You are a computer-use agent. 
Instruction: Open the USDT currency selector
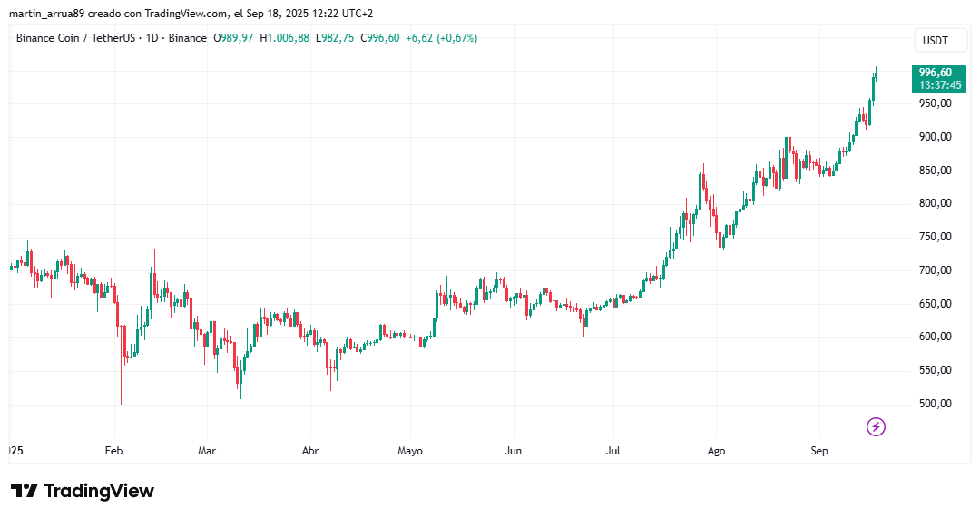click(x=935, y=41)
